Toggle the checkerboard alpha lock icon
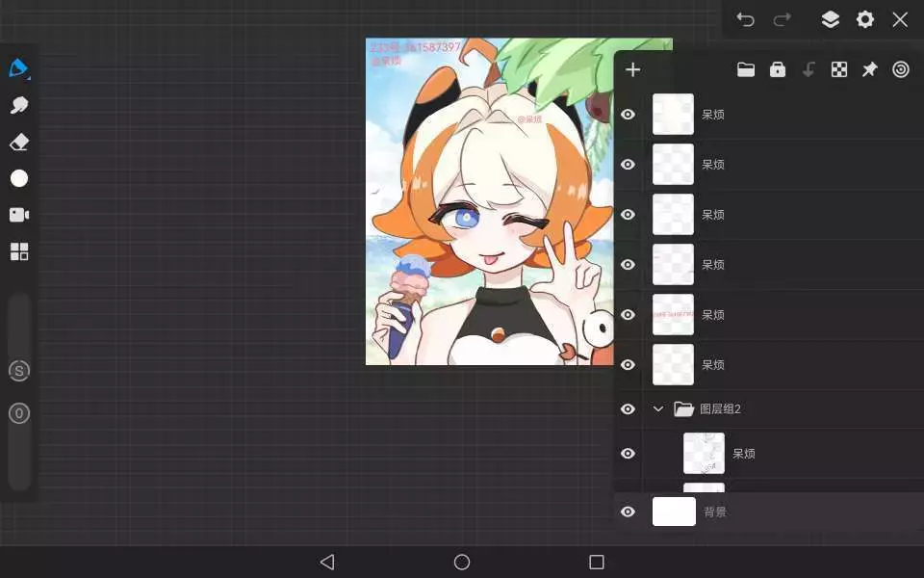Image resolution: width=924 pixels, height=578 pixels. click(839, 69)
